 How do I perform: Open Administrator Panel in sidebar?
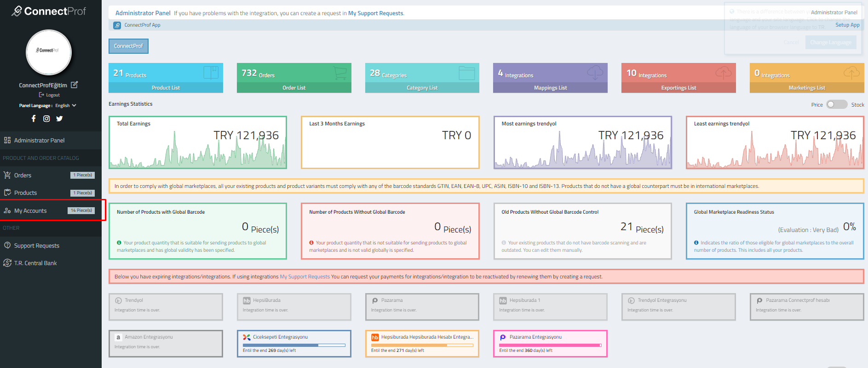(x=39, y=141)
